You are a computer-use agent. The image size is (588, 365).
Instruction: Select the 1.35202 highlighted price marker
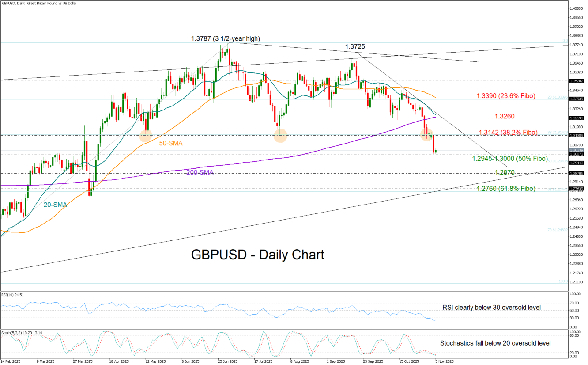pyautogui.click(x=576, y=81)
